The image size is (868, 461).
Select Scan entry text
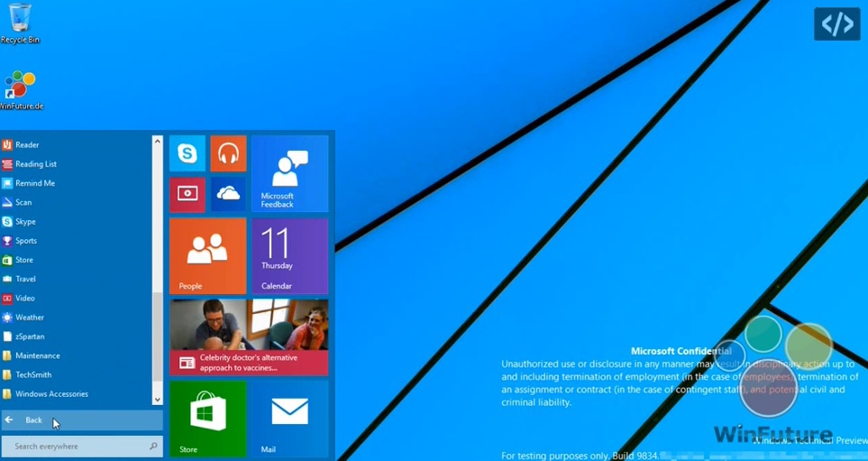point(23,202)
